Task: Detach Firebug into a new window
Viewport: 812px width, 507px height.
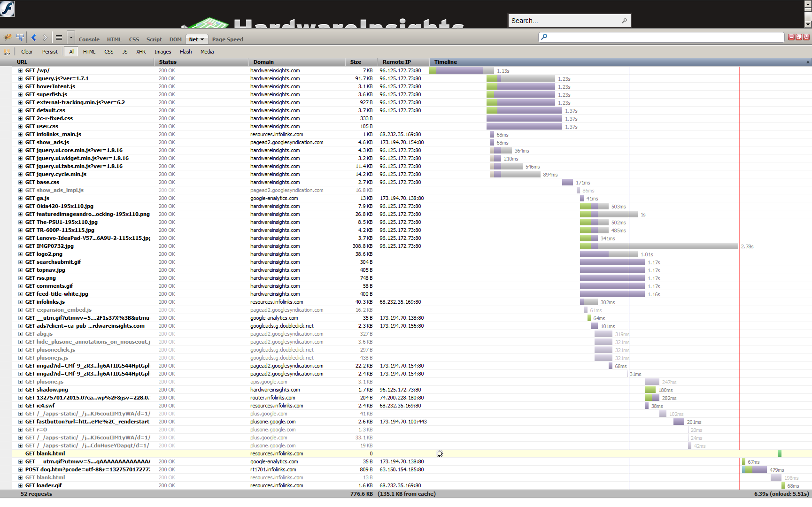Action: coord(799,37)
